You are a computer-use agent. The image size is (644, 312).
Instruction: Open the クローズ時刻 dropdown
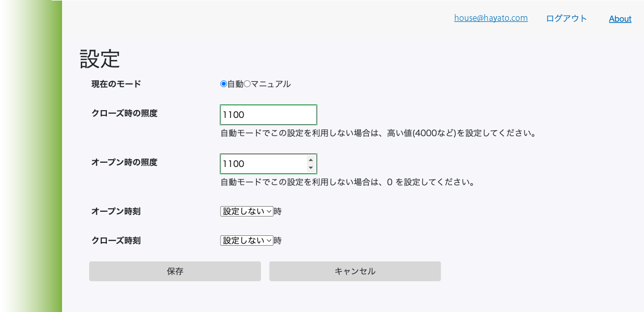(x=247, y=241)
